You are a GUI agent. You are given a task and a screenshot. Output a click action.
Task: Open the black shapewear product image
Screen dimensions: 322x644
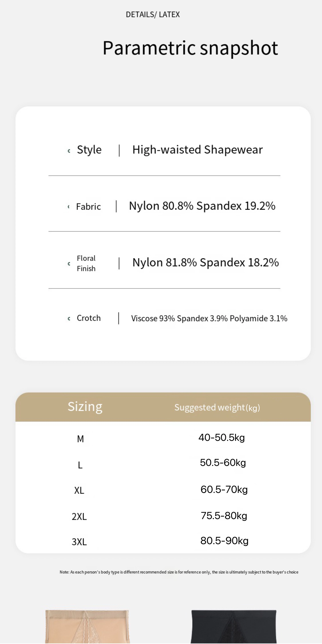pos(233,627)
